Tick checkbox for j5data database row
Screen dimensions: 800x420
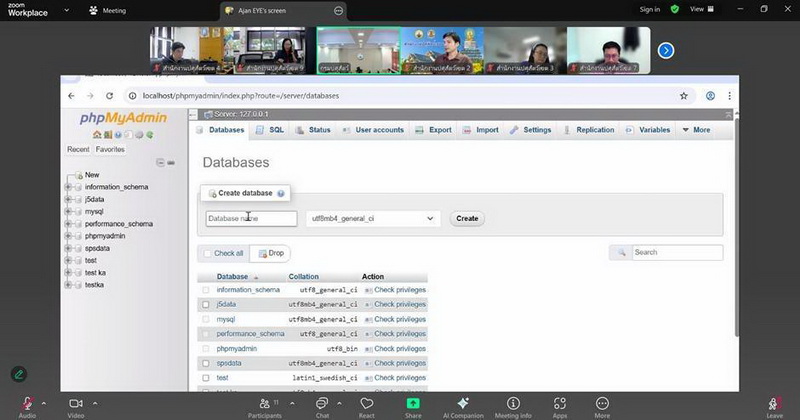point(206,305)
